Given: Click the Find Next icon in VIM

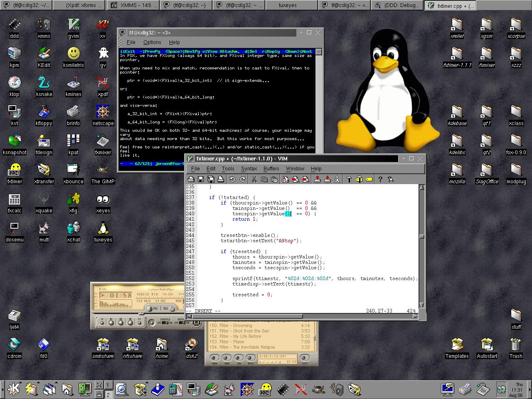Looking at the screenshot, I should [x=296, y=179].
